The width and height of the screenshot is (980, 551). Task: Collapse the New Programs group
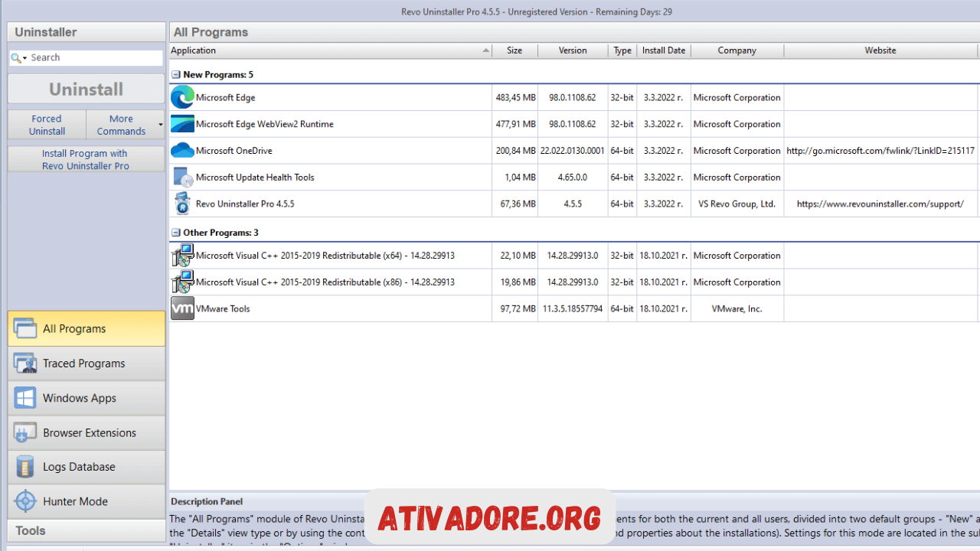[x=176, y=74]
